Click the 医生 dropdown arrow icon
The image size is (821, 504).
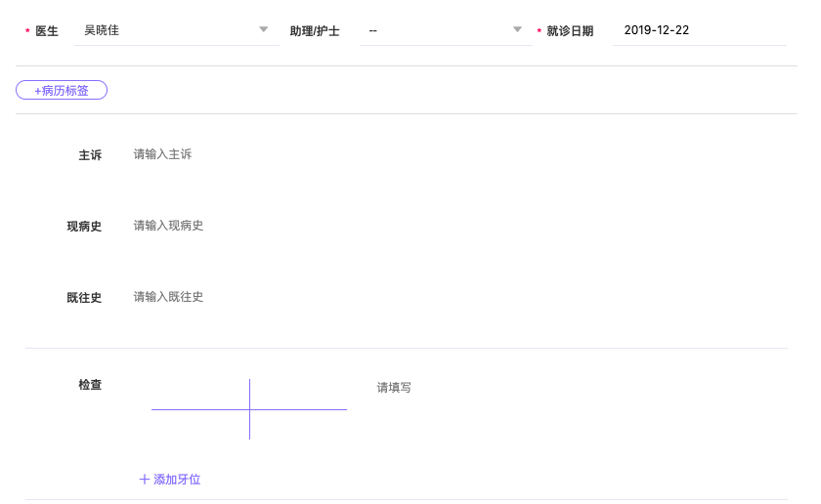tap(264, 30)
